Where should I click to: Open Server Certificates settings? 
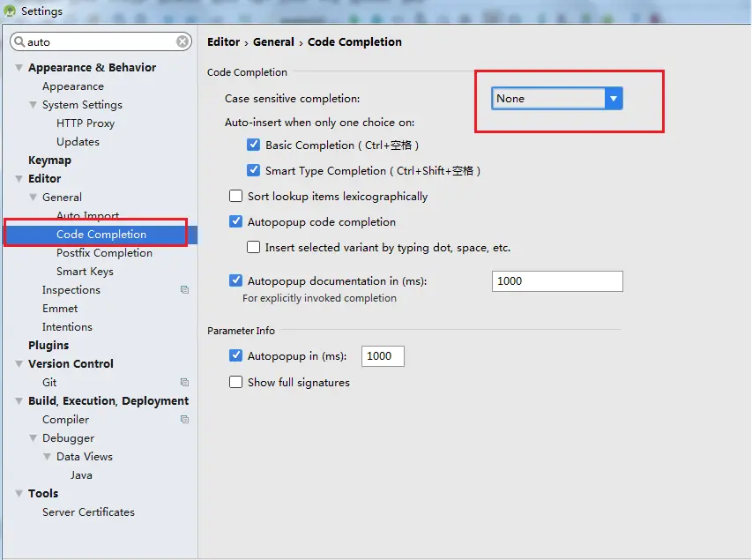click(x=88, y=512)
